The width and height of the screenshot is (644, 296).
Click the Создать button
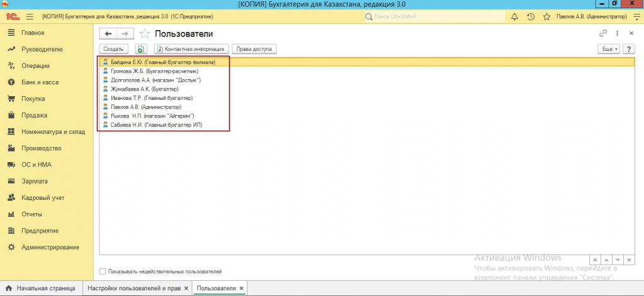(114, 49)
